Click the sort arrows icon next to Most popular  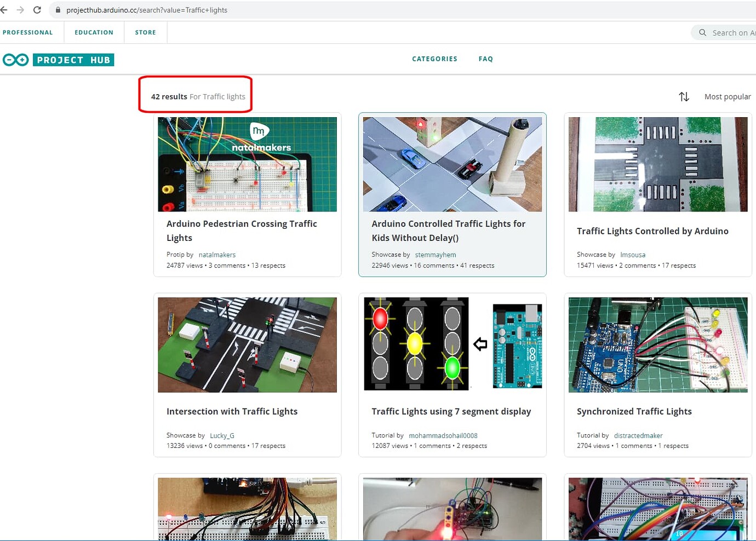point(684,96)
